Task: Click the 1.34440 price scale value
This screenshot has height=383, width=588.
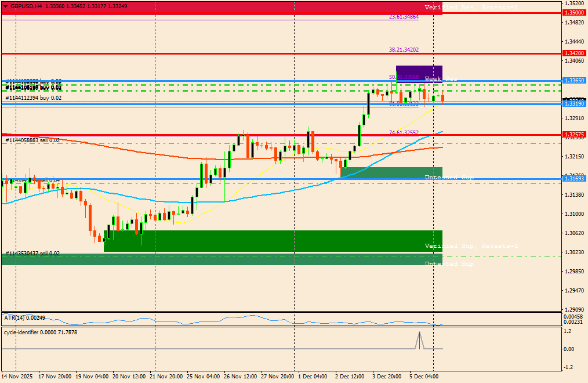Action: pyautogui.click(x=574, y=42)
